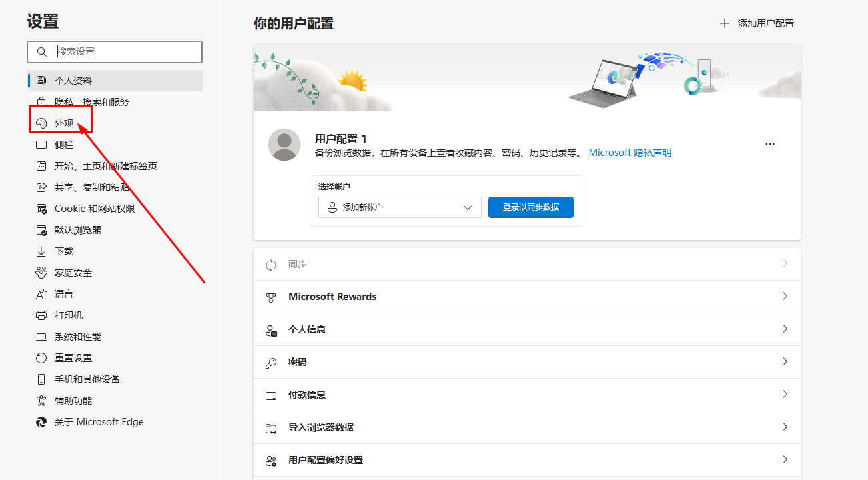The height and width of the screenshot is (480, 868).
Task: Open 外观 settings section
Action: (x=115, y=123)
